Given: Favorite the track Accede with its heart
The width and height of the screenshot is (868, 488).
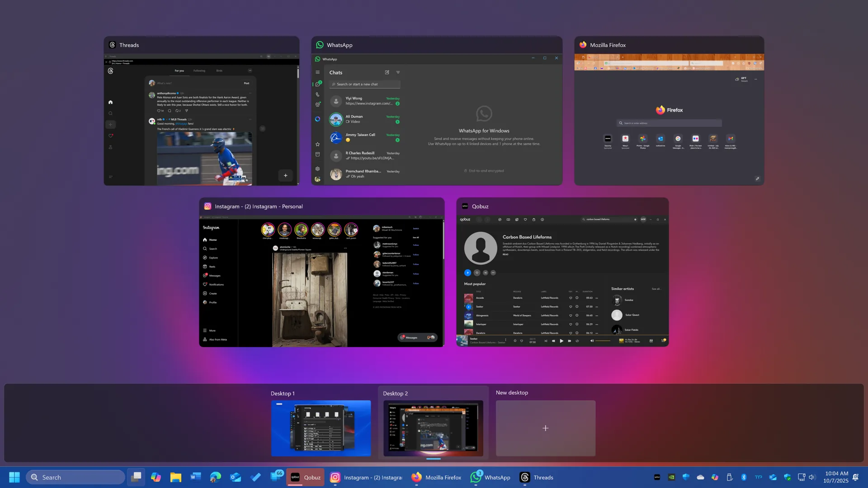Looking at the screenshot, I should click(x=571, y=298).
